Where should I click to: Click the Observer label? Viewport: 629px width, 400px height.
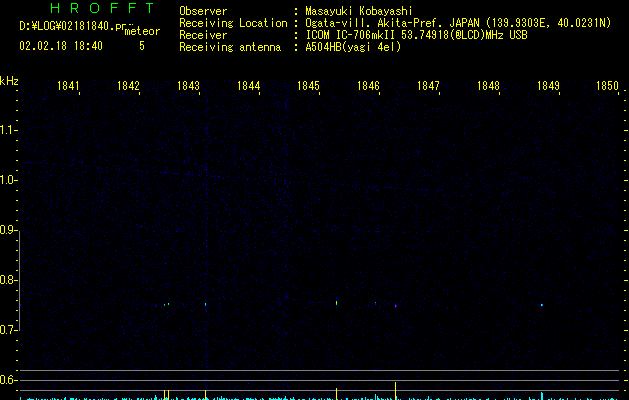coord(203,11)
